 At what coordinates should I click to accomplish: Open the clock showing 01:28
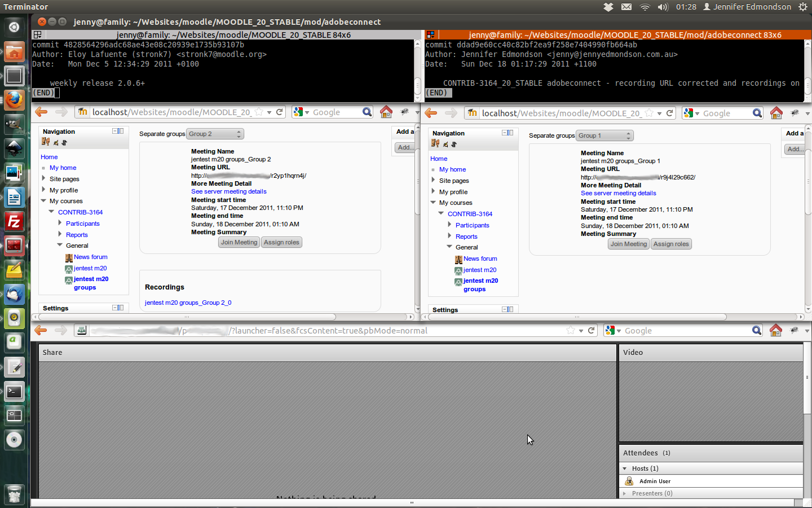point(686,7)
